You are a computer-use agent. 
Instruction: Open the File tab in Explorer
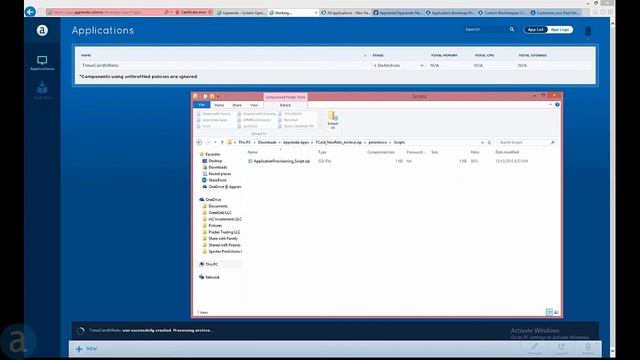202,105
